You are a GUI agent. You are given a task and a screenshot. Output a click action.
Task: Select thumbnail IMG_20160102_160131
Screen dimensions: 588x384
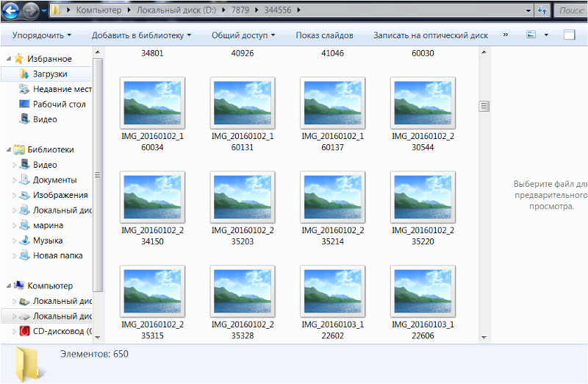point(243,103)
